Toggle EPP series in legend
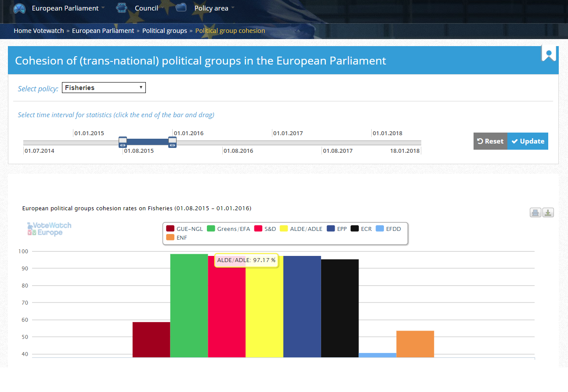Screen dimensions: 568x392 pos(337,229)
